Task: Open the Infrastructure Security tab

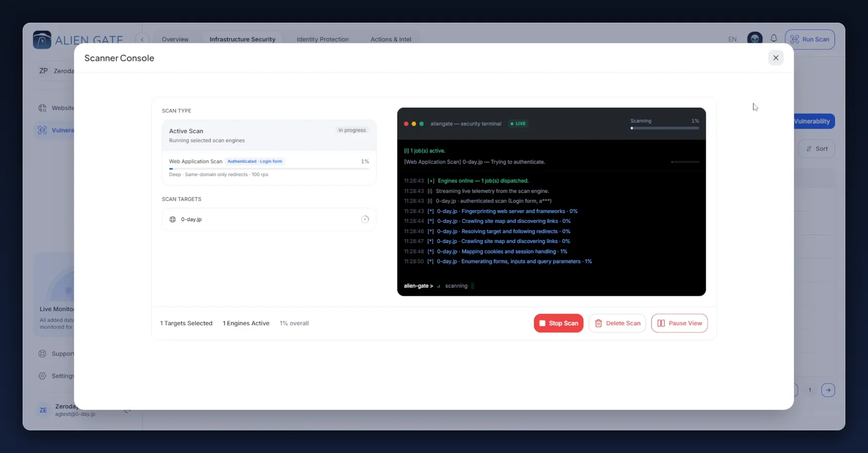Action: (x=242, y=39)
